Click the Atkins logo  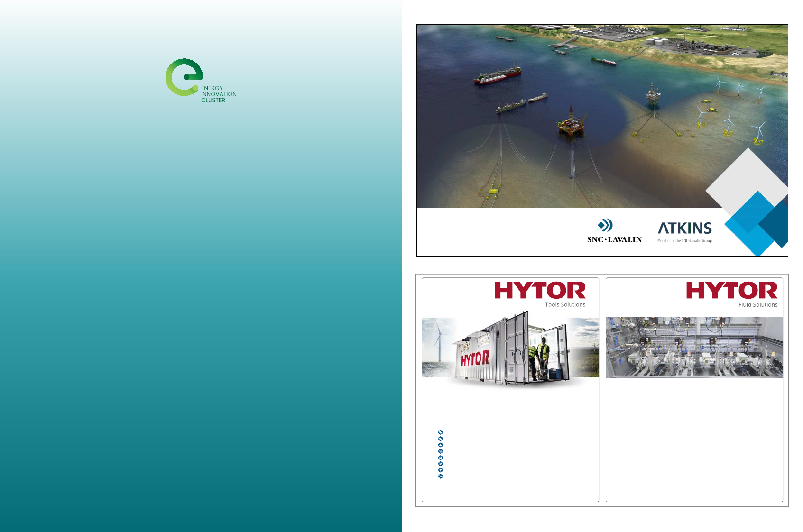click(684, 232)
